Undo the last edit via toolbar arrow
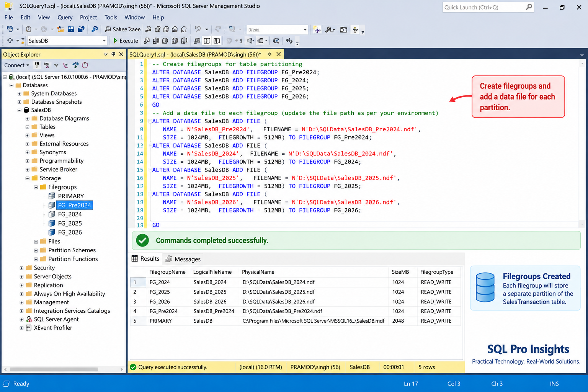 tap(198, 29)
